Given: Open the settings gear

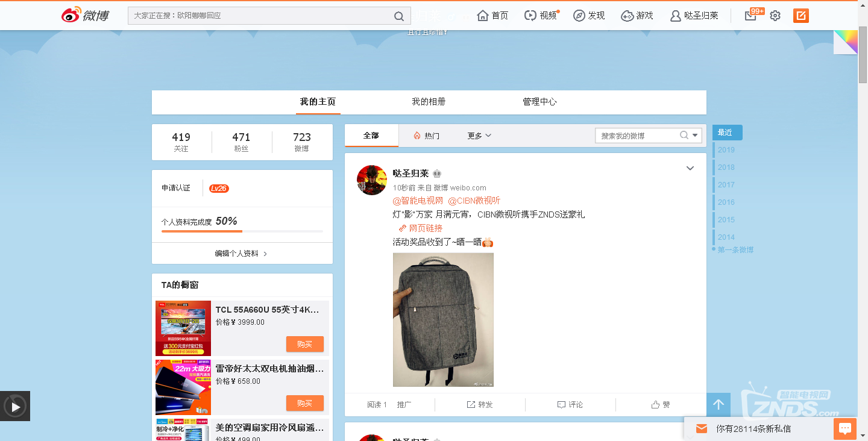Looking at the screenshot, I should click(x=775, y=16).
